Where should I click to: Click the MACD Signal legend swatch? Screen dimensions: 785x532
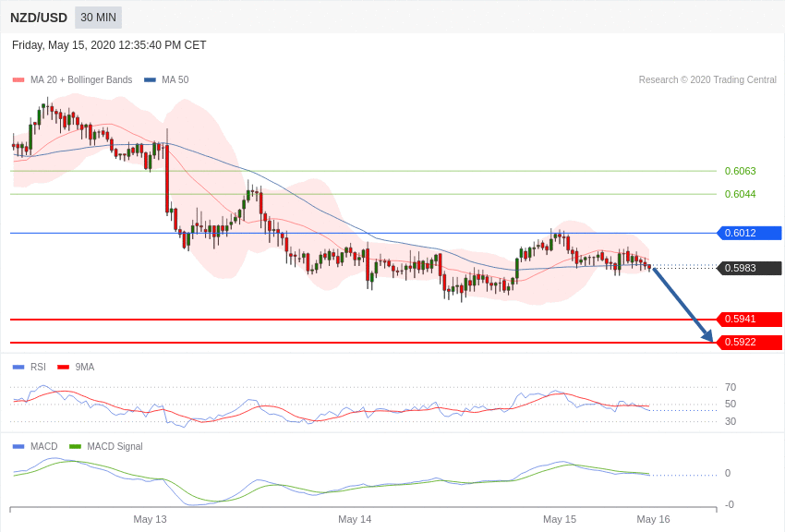click(x=75, y=446)
